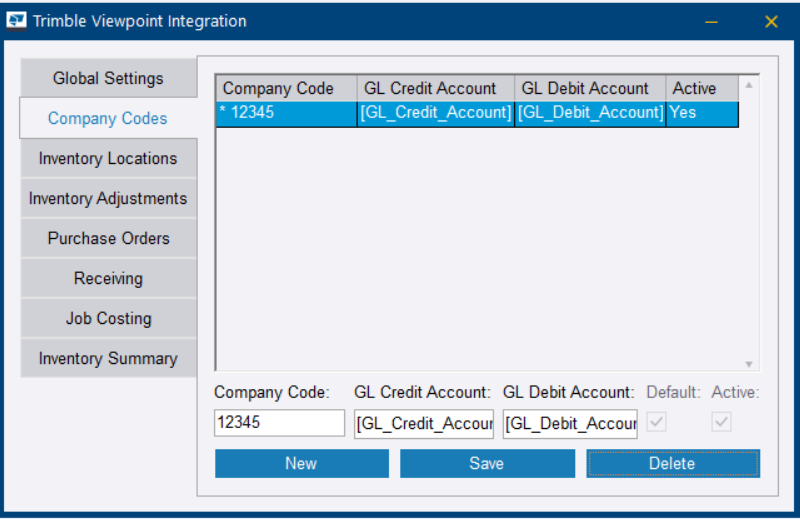Select the 12345 company code row cell
The height and width of the screenshot is (519, 800).
pos(287,113)
